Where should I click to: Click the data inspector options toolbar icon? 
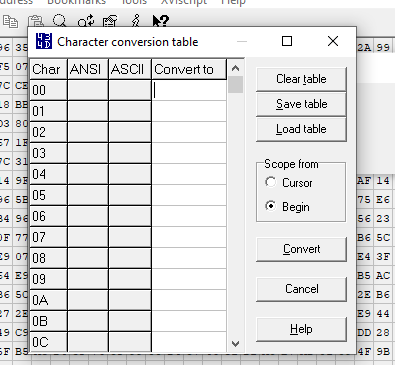pyautogui.click(x=110, y=21)
